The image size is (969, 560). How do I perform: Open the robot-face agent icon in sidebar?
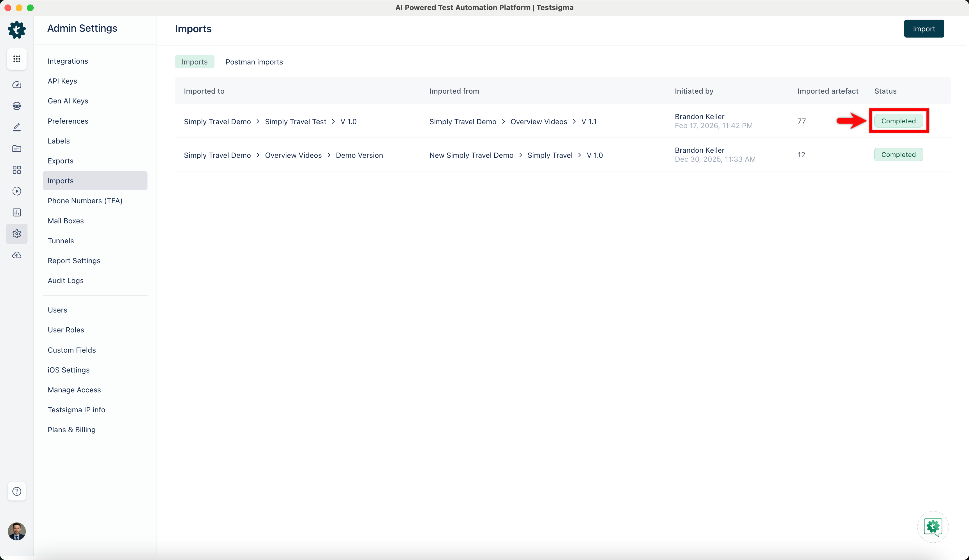tap(17, 106)
